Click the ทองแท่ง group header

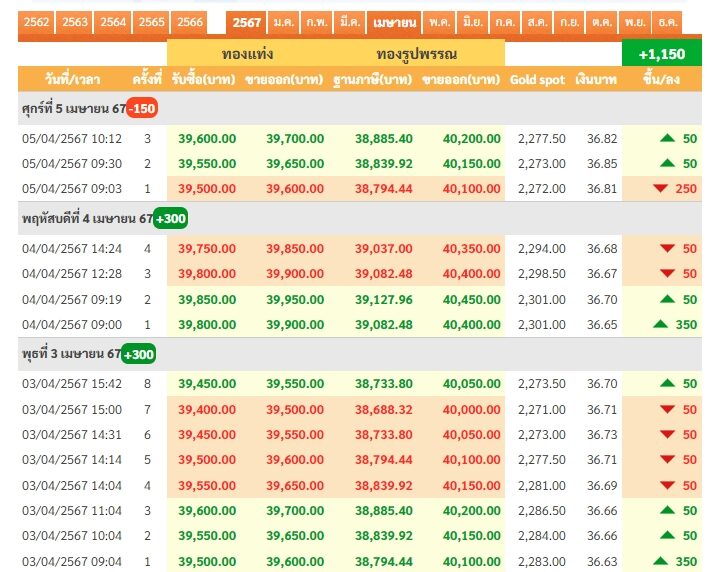[248, 54]
